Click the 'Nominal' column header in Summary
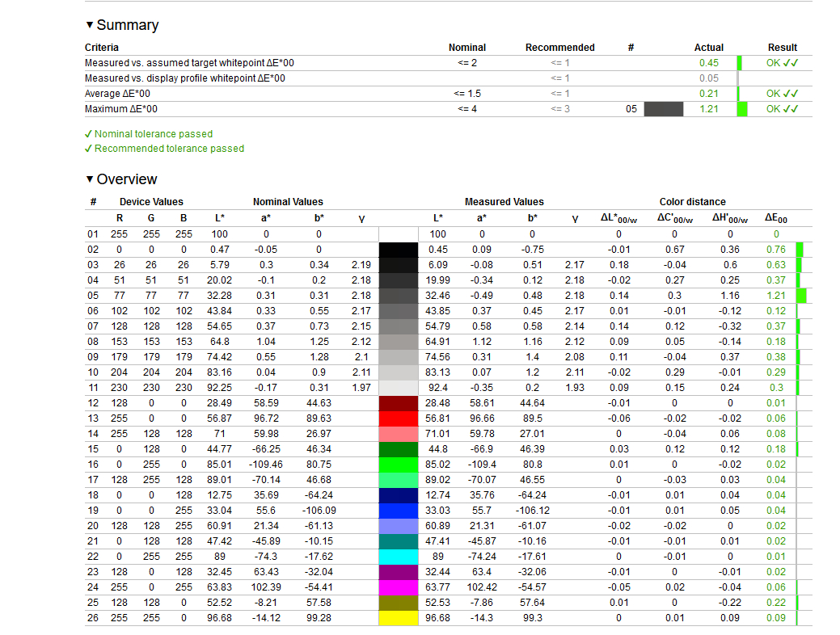 click(x=467, y=48)
